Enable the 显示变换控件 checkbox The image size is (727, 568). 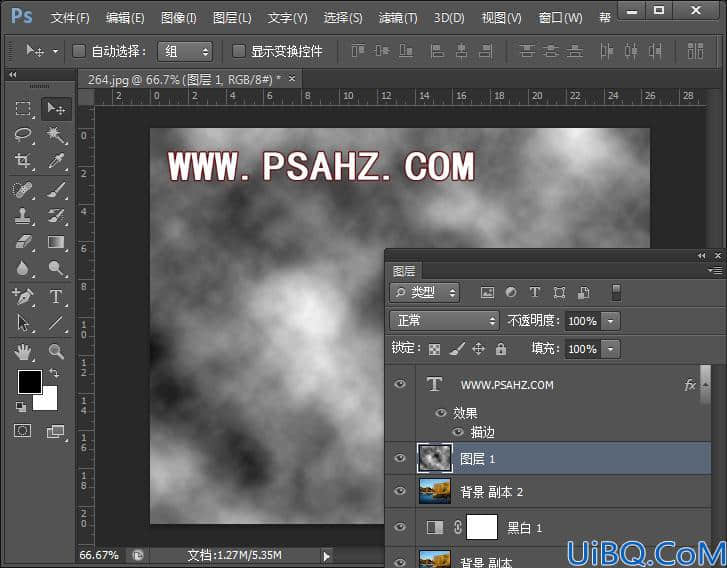(x=238, y=51)
